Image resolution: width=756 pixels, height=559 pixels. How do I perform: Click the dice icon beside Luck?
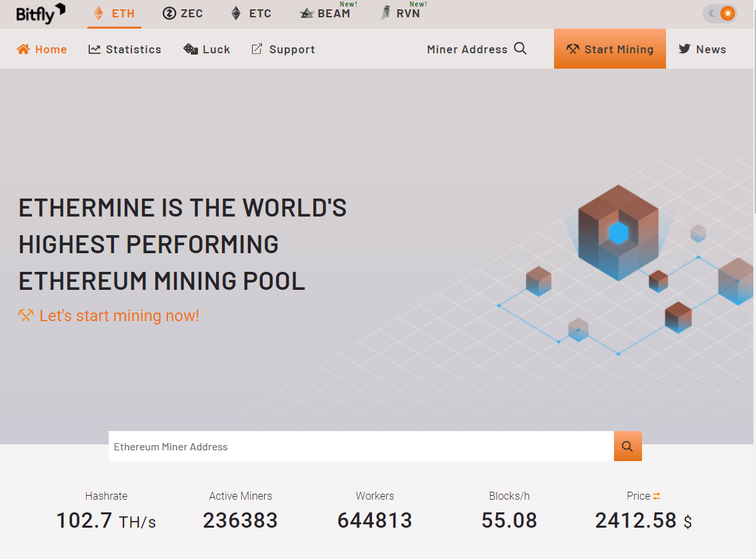click(x=191, y=49)
